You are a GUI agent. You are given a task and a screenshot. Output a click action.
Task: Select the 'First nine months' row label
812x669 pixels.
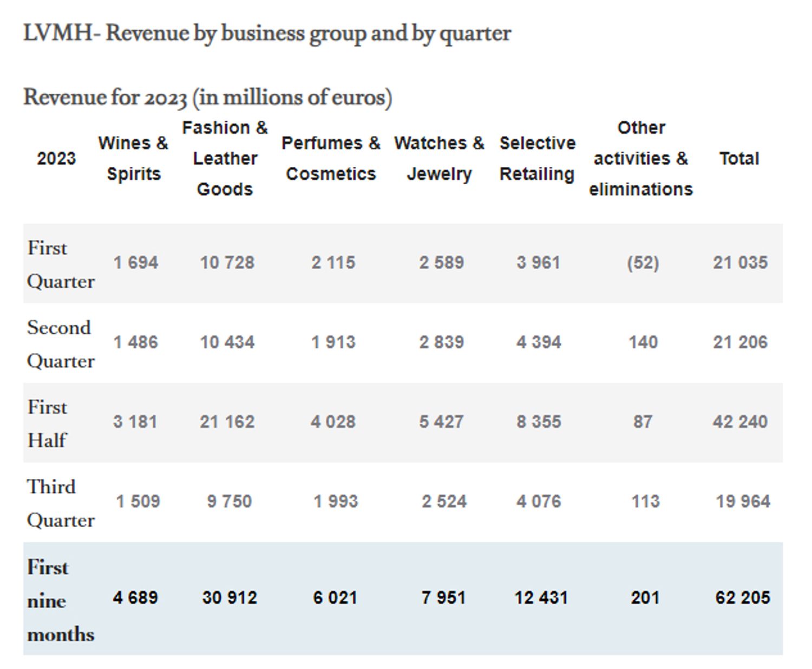coord(61,600)
